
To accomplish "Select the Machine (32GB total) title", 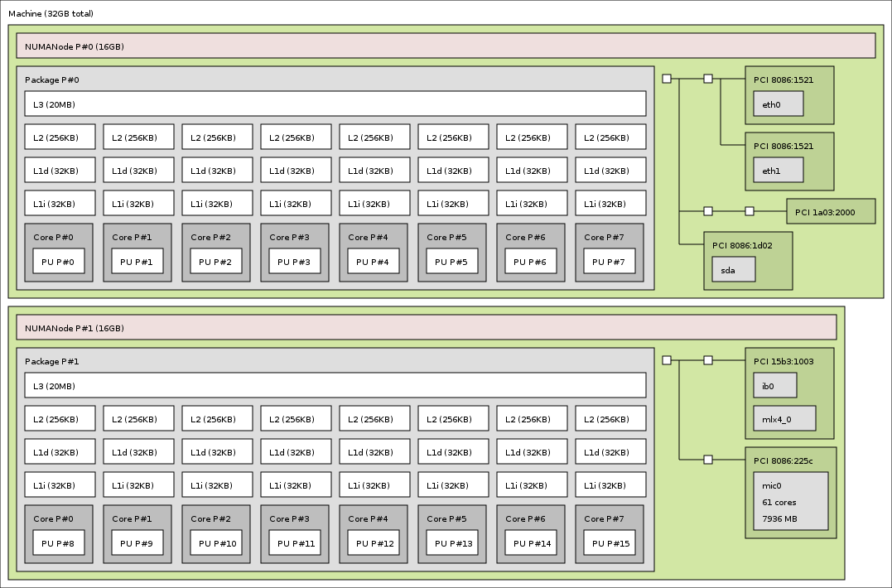I will point(51,13).
